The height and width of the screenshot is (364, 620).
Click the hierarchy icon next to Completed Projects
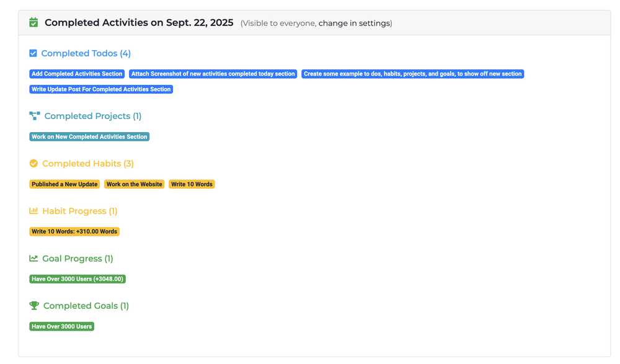click(33, 115)
